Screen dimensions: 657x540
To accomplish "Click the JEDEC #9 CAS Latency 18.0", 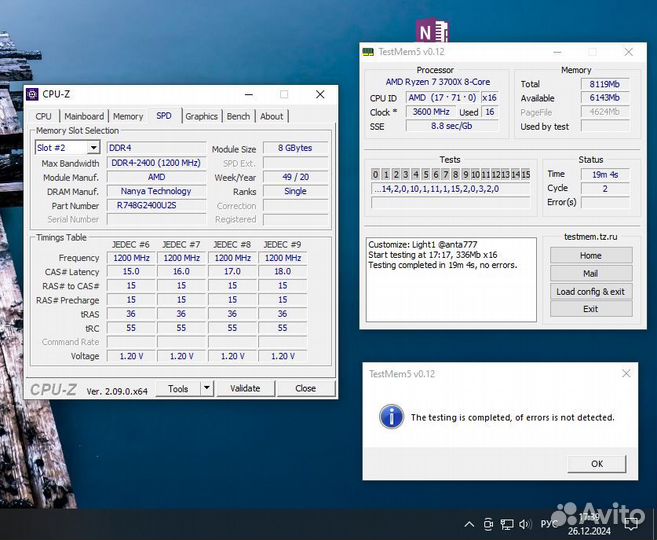I will click(x=282, y=271).
